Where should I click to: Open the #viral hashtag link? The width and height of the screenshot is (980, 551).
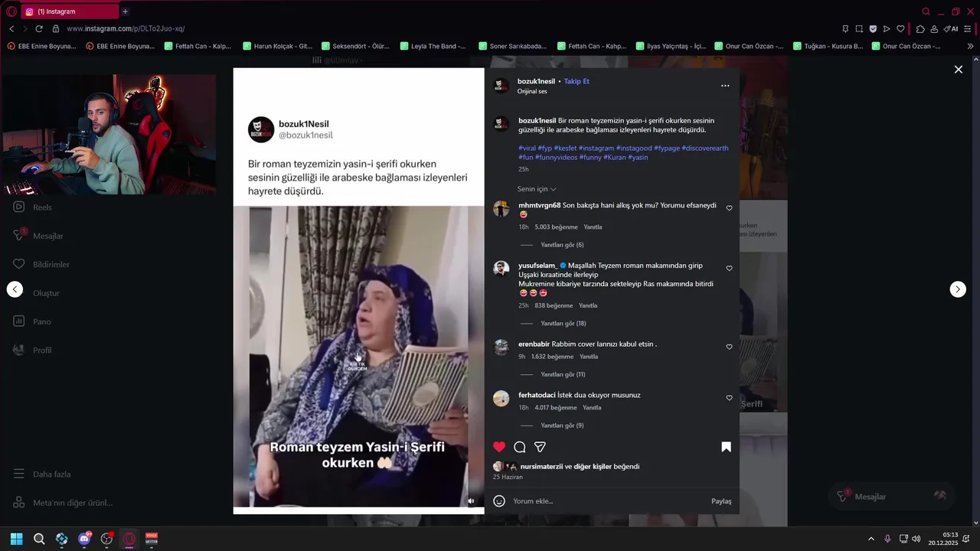[527, 148]
